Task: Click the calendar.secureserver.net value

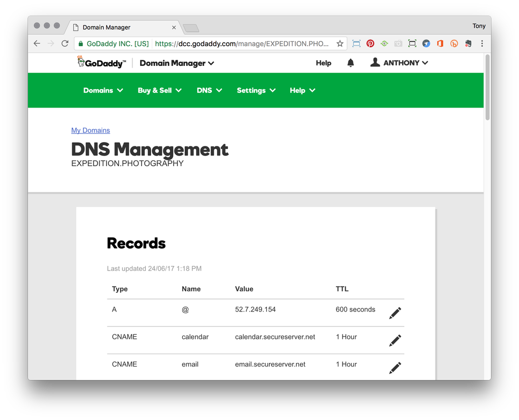Action: pos(275,337)
